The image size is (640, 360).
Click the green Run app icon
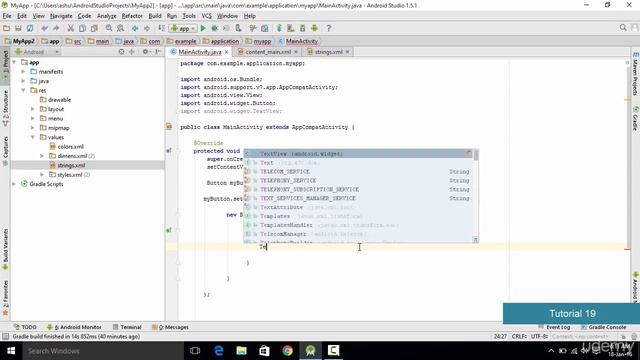tap(203, 28)
